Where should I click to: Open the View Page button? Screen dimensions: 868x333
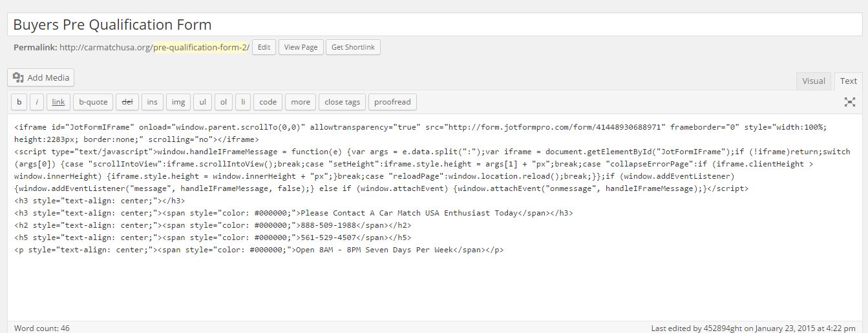pyautogui.click(x=301, y=47)
